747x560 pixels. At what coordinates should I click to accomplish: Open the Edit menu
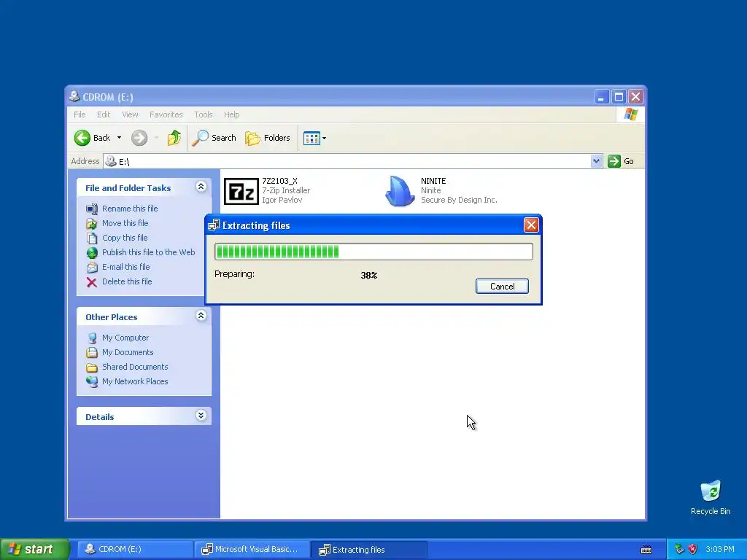click(x=104, y=114)
